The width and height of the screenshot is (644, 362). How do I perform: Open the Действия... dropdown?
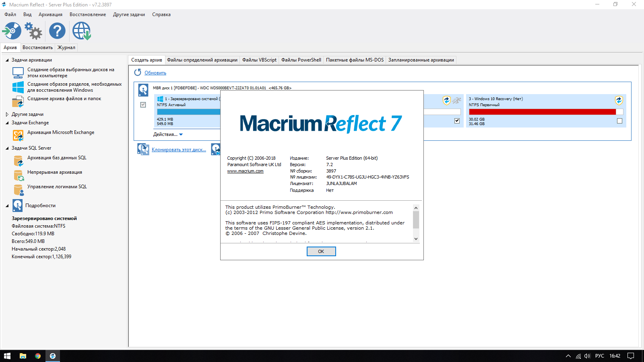[x=168, y=134]
